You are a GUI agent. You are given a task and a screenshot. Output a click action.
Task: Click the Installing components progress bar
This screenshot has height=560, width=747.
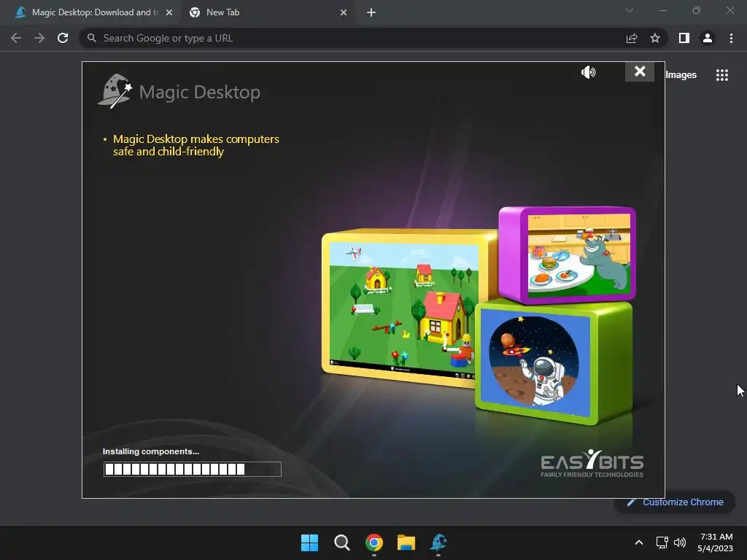click(x=193, y=469)
